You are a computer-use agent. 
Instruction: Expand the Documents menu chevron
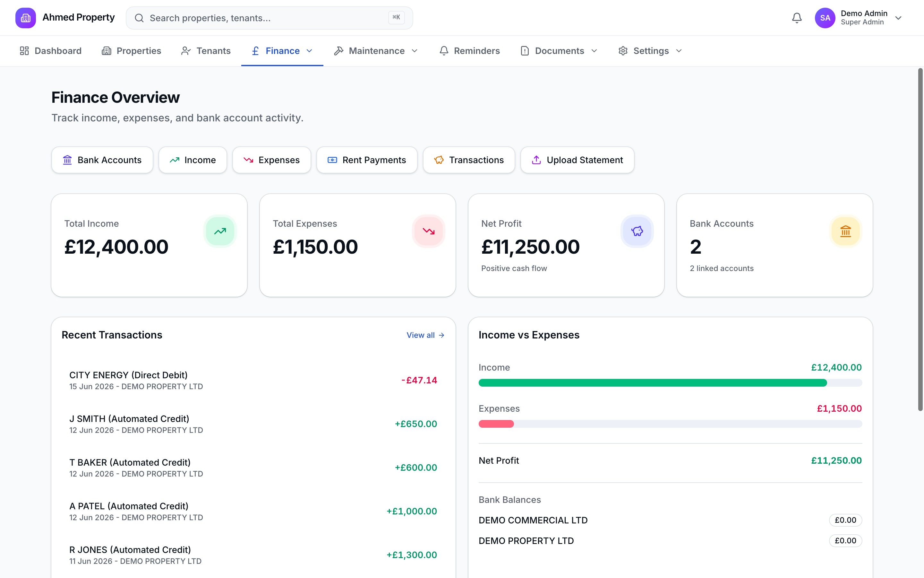click(x=594, y=51)
